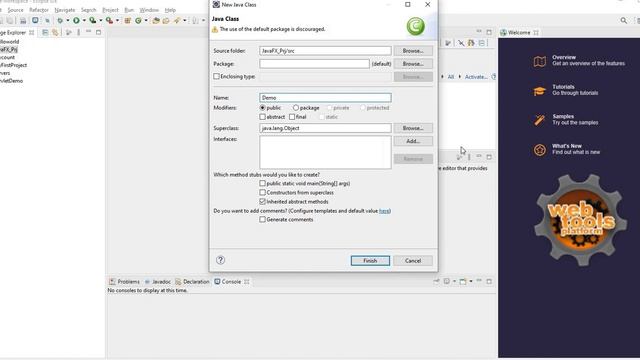
Task: Open the External Tools dropdown arrow
Action: pos(118,20)
